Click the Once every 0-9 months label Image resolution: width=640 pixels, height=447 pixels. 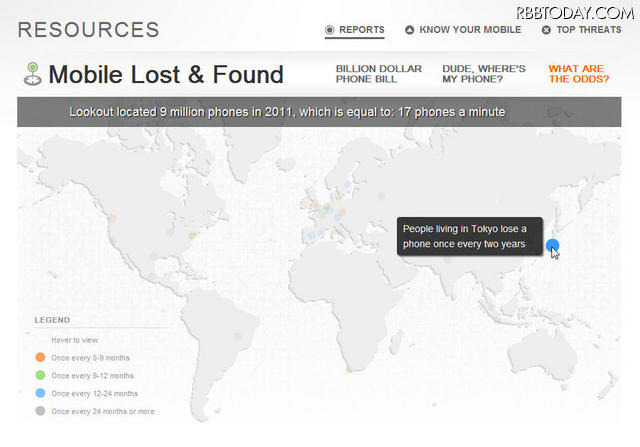click(x=91, y=358)
